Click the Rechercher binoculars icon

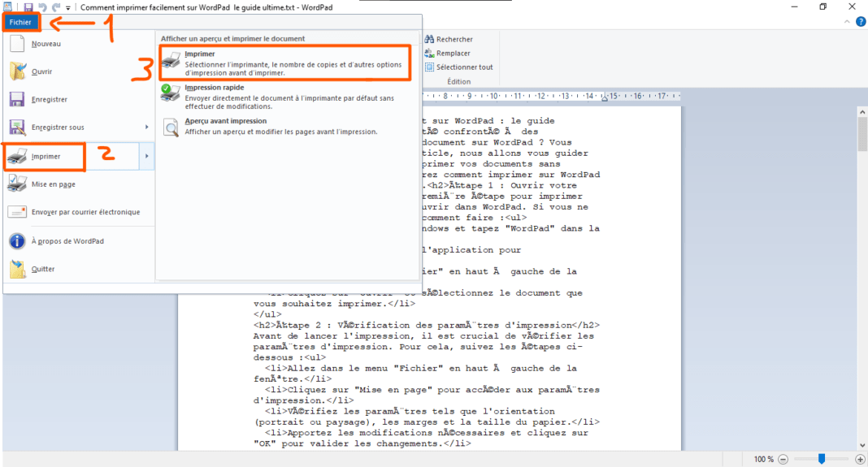click(x=429, y=39)
